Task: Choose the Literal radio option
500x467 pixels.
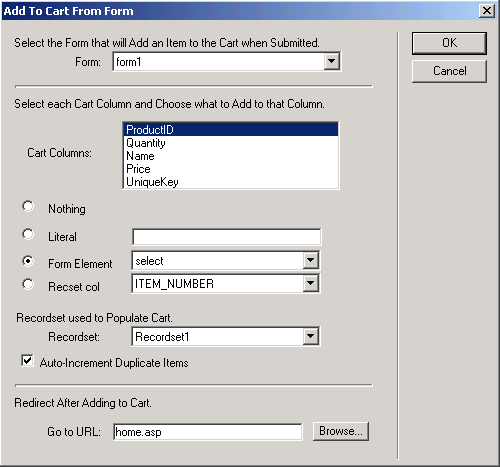Action: pyautogui.click(x=28, y=234)
